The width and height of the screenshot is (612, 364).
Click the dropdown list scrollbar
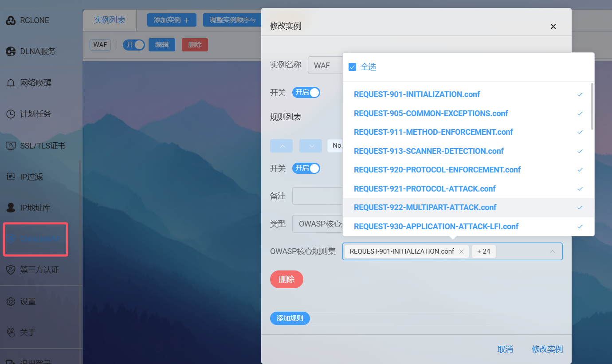click(592, 106)
